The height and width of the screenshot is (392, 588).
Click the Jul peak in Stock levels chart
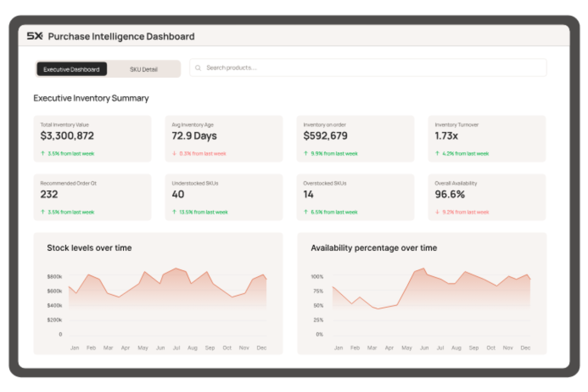(x=176, y=268)
